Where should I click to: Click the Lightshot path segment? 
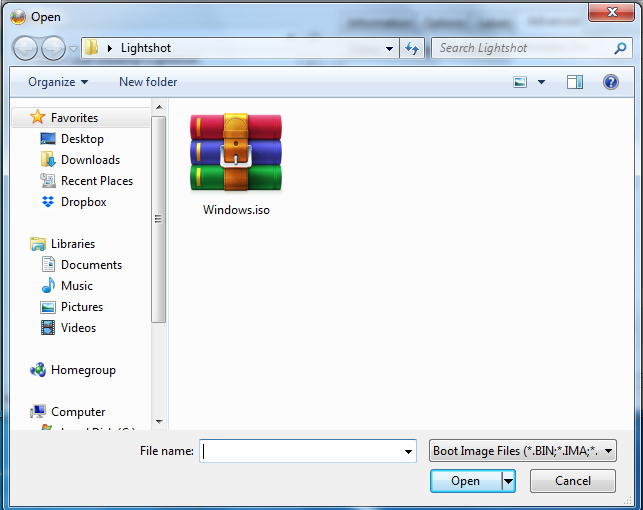(146, 48)
